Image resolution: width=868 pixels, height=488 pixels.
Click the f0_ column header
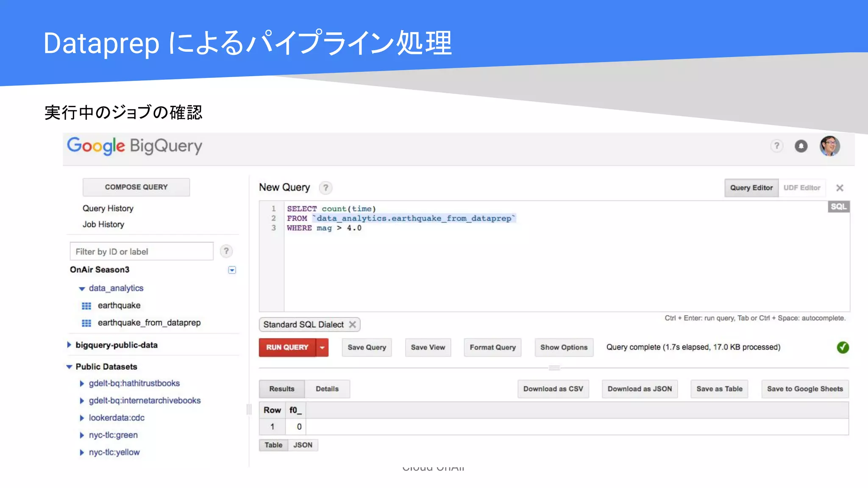point(295,410)
